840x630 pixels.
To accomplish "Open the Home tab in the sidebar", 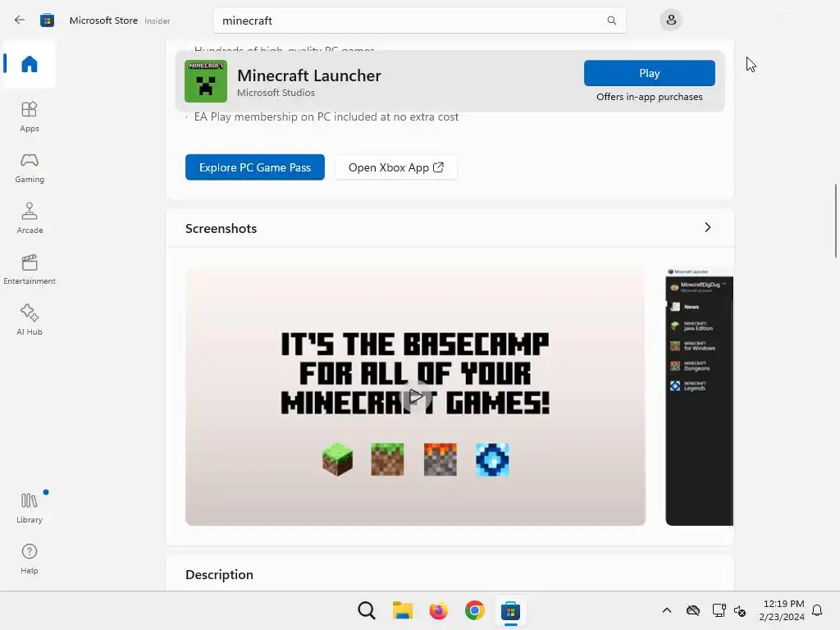I will [x=30, y=64].
